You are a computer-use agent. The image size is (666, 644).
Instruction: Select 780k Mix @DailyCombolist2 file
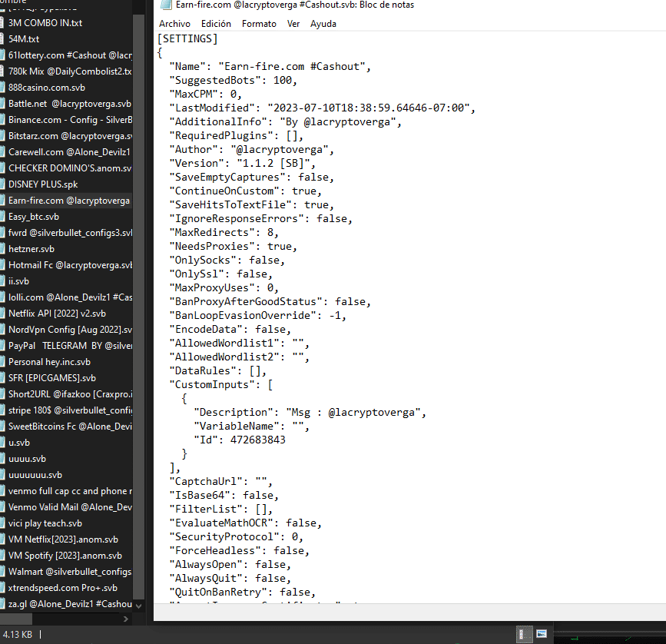click(x=66, y=71)
